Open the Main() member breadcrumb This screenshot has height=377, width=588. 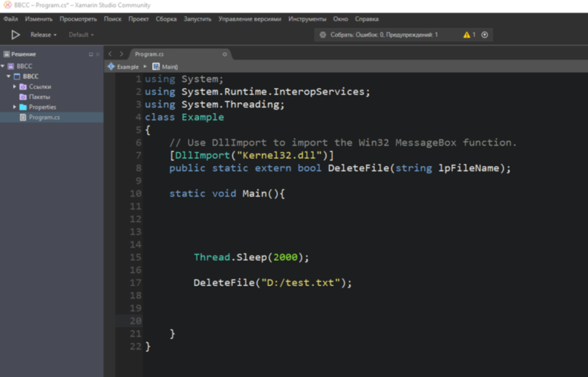(x=170, y=67)
